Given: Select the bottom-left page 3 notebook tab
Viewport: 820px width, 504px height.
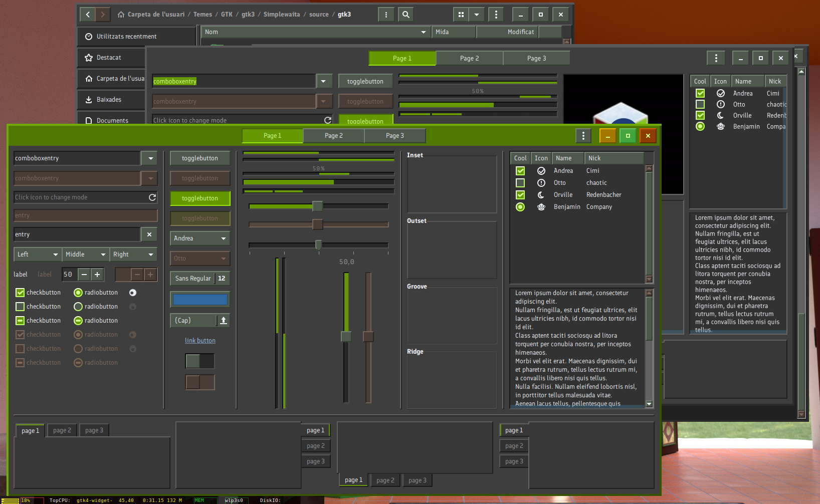Looking at the screenshot, I should tap(94, 430).
